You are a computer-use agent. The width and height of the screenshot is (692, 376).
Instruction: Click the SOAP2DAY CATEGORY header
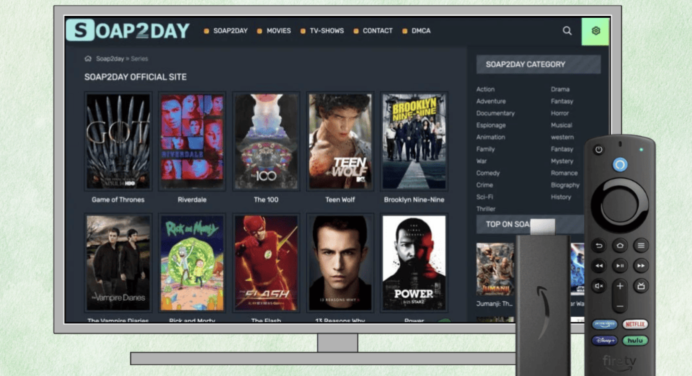pos(538,64)
